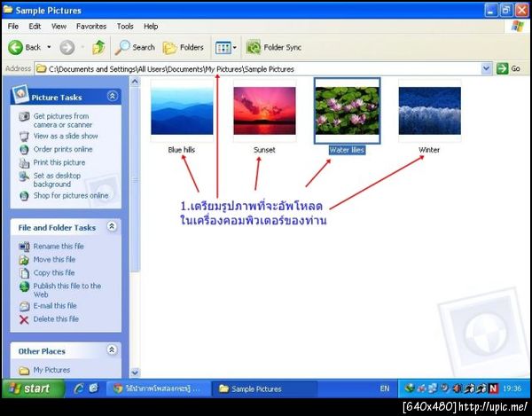532x416 pixels.
Task: Click the Forward arrow button
Action: (67, 47)
